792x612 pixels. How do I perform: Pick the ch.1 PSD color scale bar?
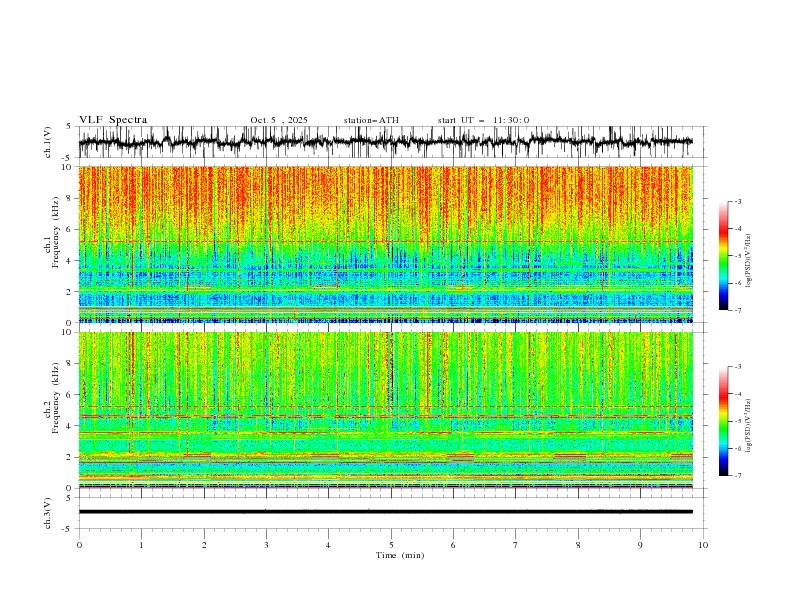pyautogui.click(x=723, y=256)
